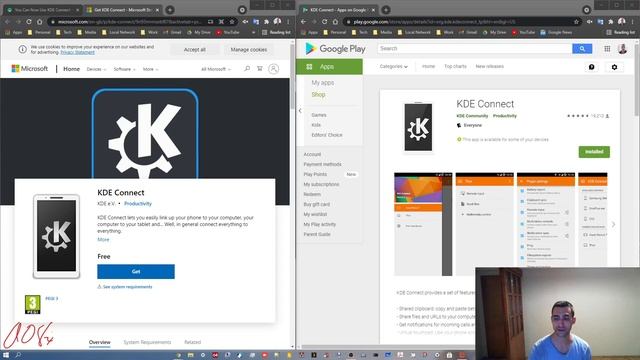Open the Microsoft site search magnifier
640x360 pixels.
coord(247,69)
